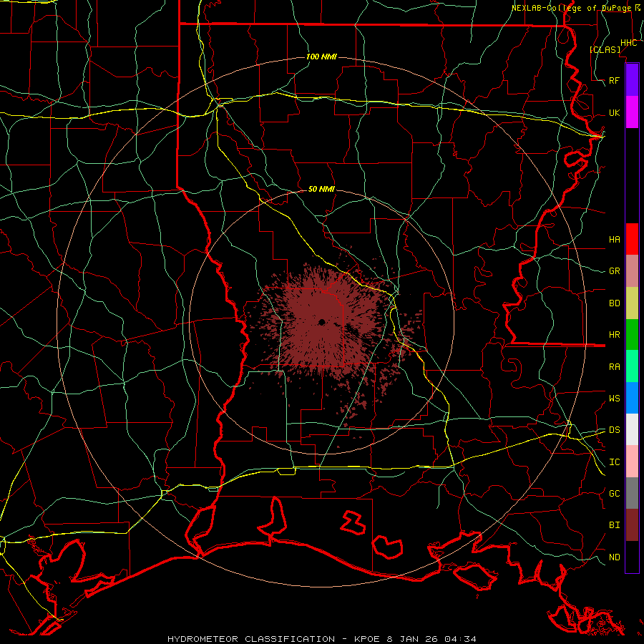Click the GR legend label
644x644 pixels.
click(615, 271)
